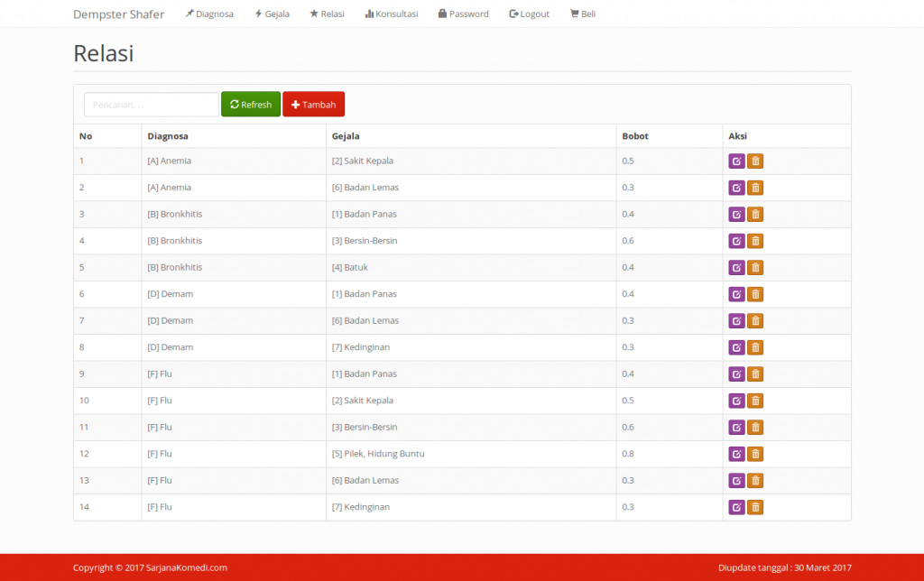Edit the Demam – Kedinginan relation

(x=736, y=347)
